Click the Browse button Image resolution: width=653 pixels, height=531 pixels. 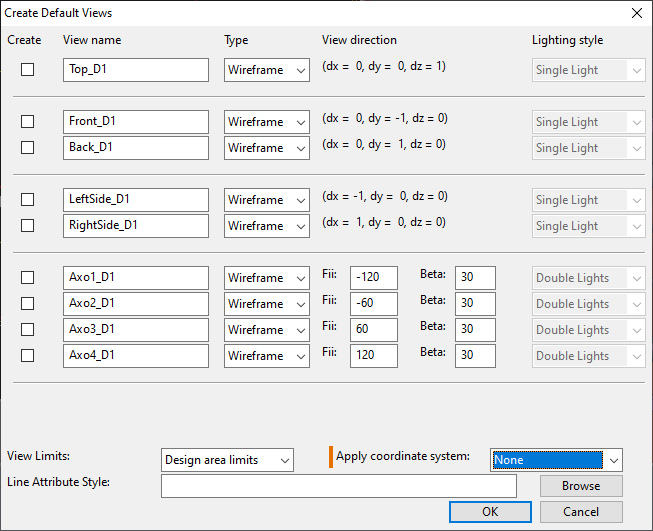(x=580, y=486)
